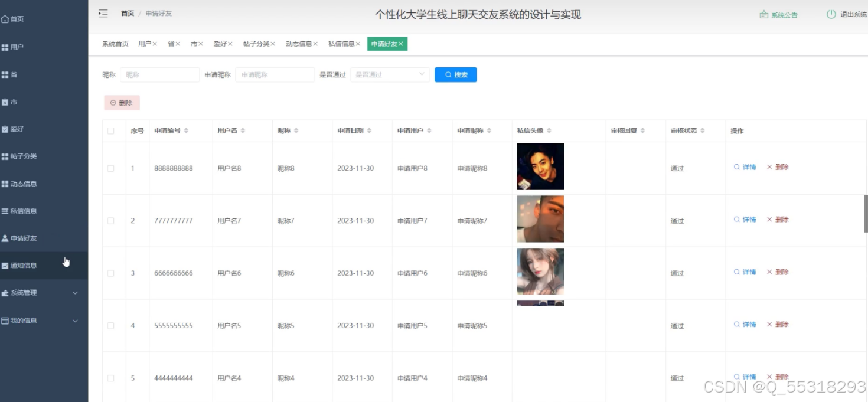
Task: Open 详情 link for row 1
Action: point(745,168)
